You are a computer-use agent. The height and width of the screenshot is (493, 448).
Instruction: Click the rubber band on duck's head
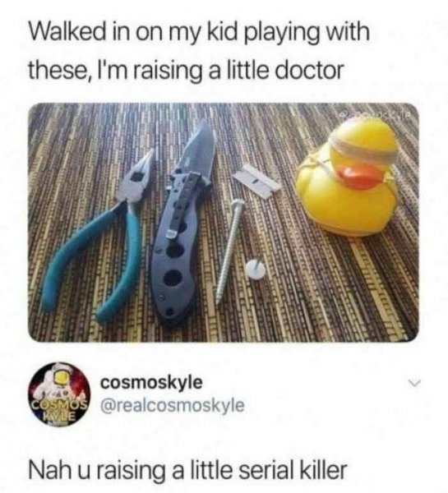point(363,147)
